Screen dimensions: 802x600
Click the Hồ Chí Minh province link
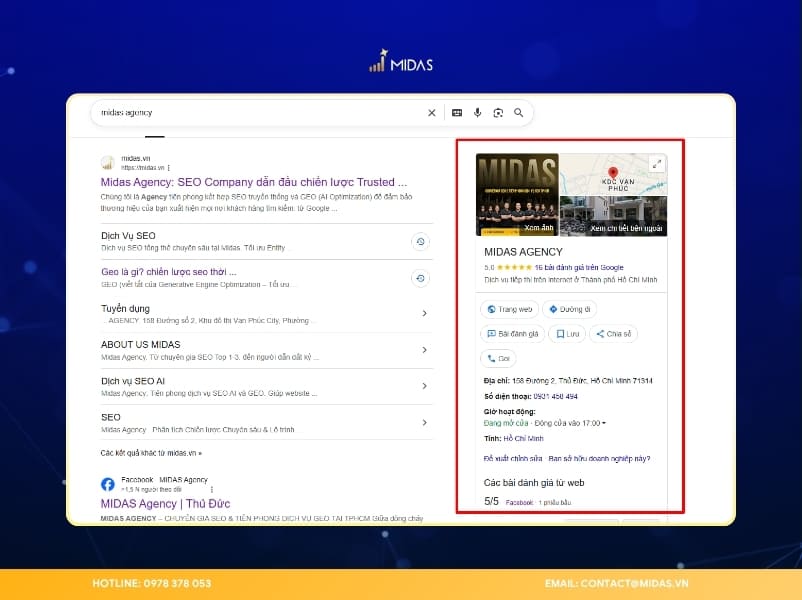[x=523, y=439]
